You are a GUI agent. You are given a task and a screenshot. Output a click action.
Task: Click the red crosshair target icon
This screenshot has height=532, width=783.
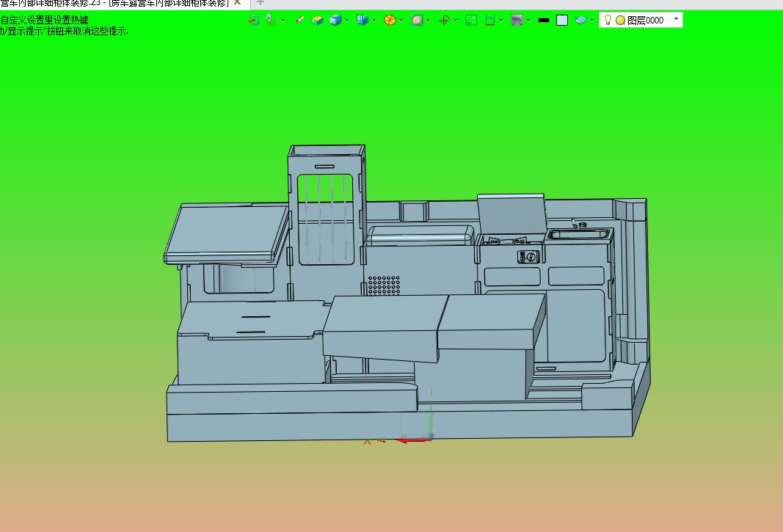coord(444,20)
